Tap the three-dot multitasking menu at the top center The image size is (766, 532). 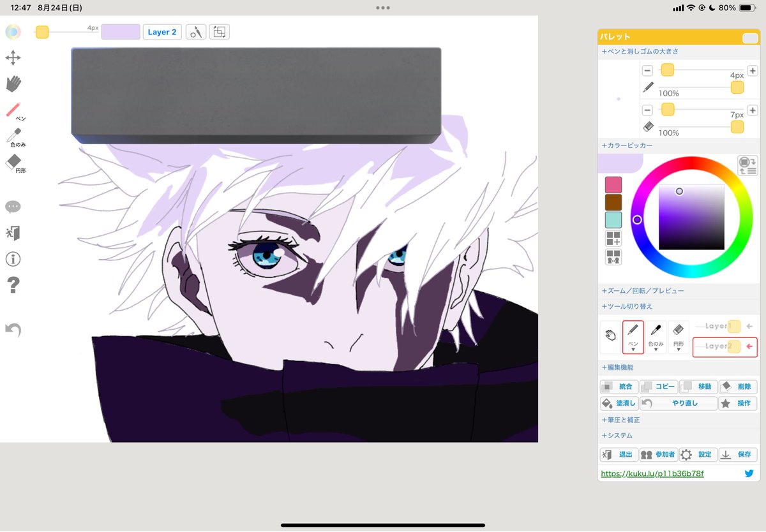(x=383, y=8)
